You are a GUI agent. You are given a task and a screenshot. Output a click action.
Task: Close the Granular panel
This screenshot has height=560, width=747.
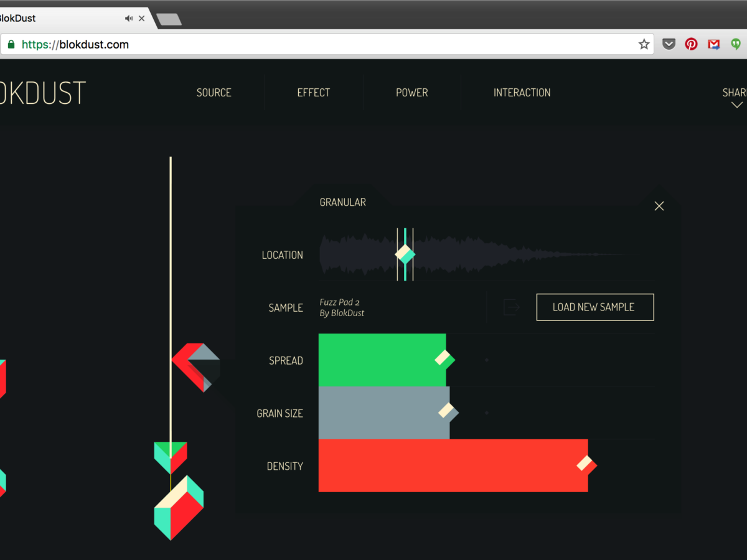pyautogui.click(x=659, y=206)
